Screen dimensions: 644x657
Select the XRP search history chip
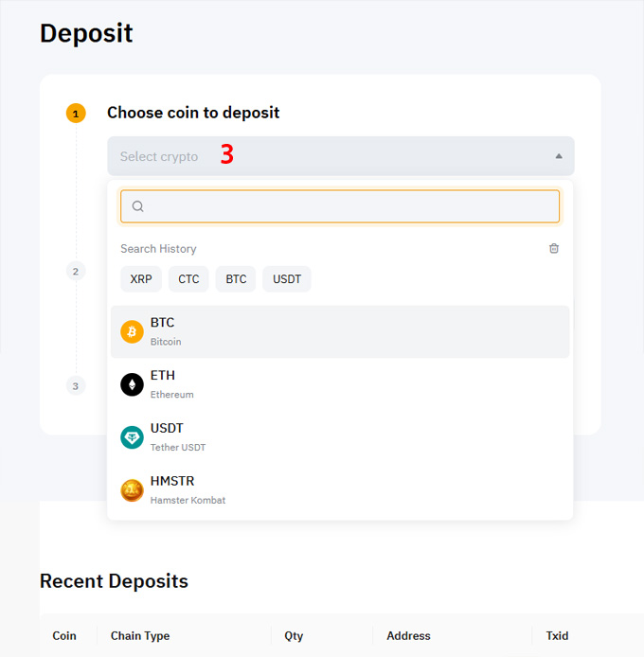click(141, 279)
